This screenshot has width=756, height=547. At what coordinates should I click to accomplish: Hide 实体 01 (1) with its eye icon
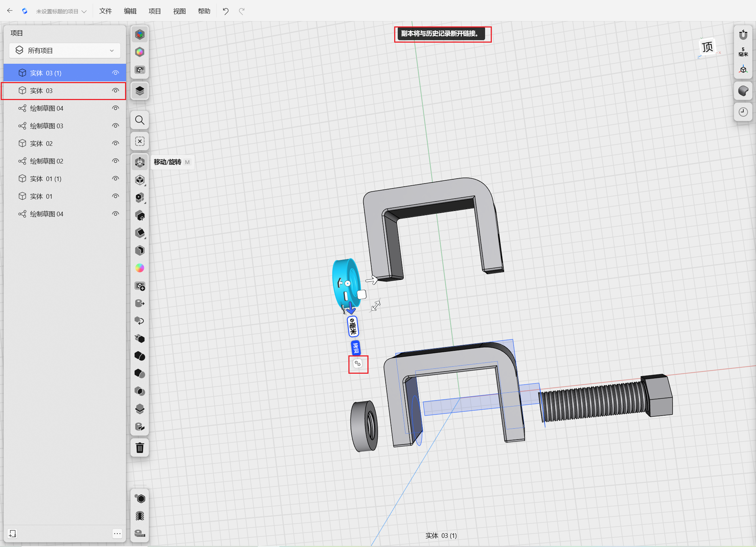point(116,179)
